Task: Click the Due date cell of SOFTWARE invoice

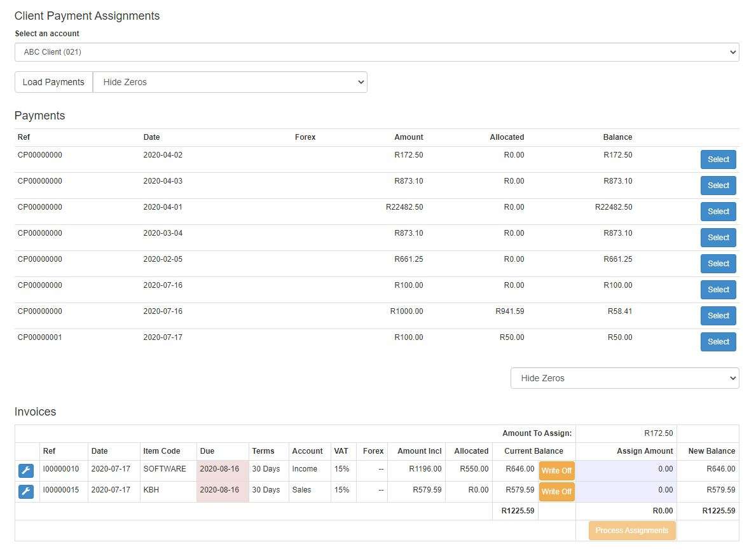Action: 222,470
